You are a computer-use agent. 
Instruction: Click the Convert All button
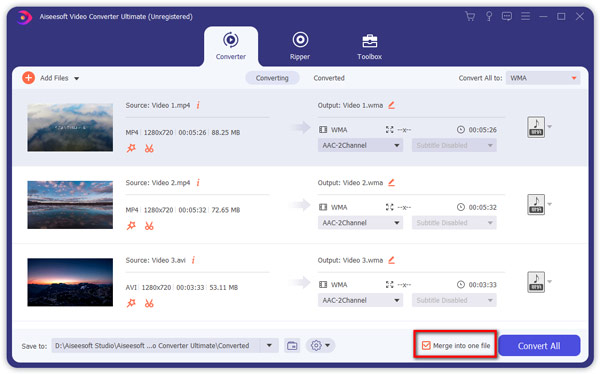(x=539, y=346)
